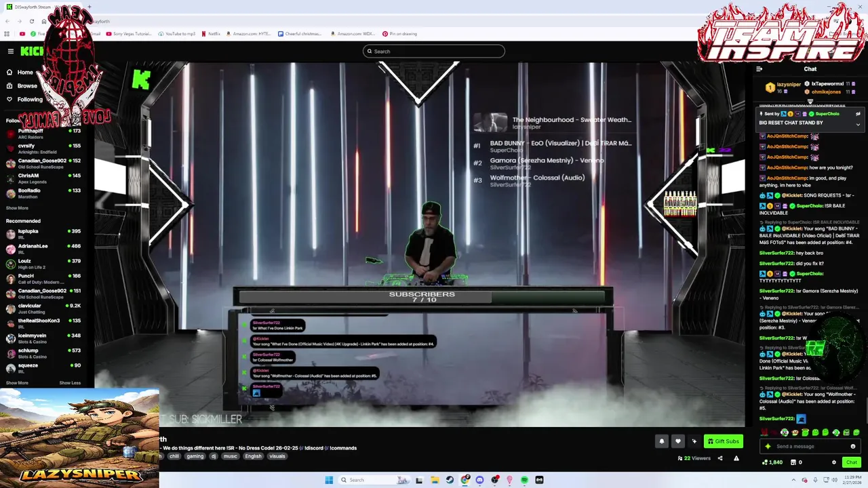Click the Send a message field
The width and height of the screenshot is (868, 488).
click(810, 447)
